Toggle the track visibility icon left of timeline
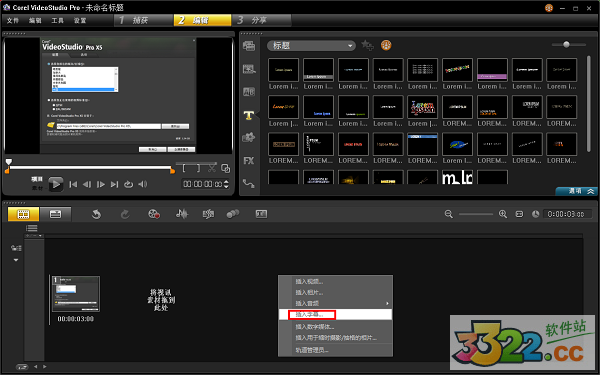Image resolution: width=600 pixels, height=375 pixels. (16, 248)
